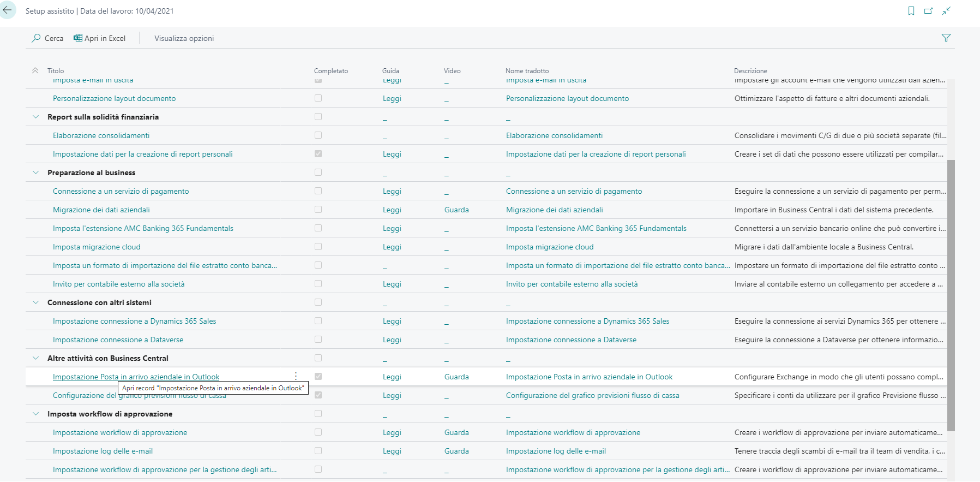Sort by Completato column header
The height and width of the screenshot is (482, 980).
[331, 71]
